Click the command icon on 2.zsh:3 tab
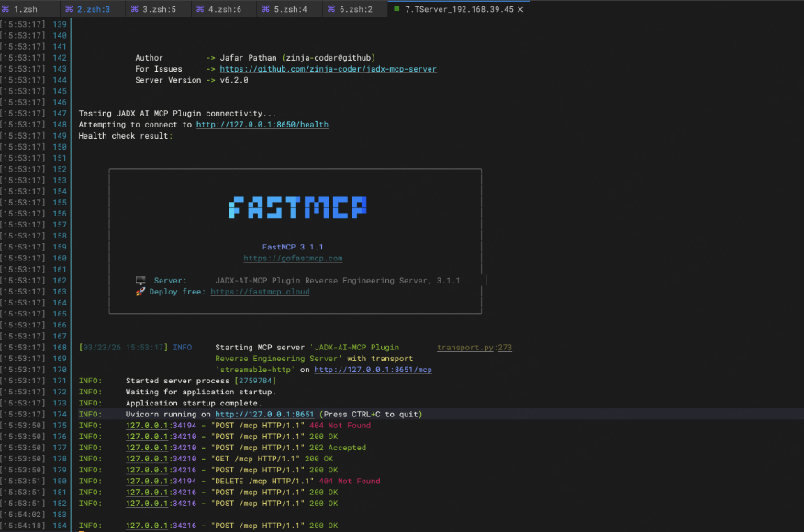This screenshot has height=532, width=804. click(69, 9)
